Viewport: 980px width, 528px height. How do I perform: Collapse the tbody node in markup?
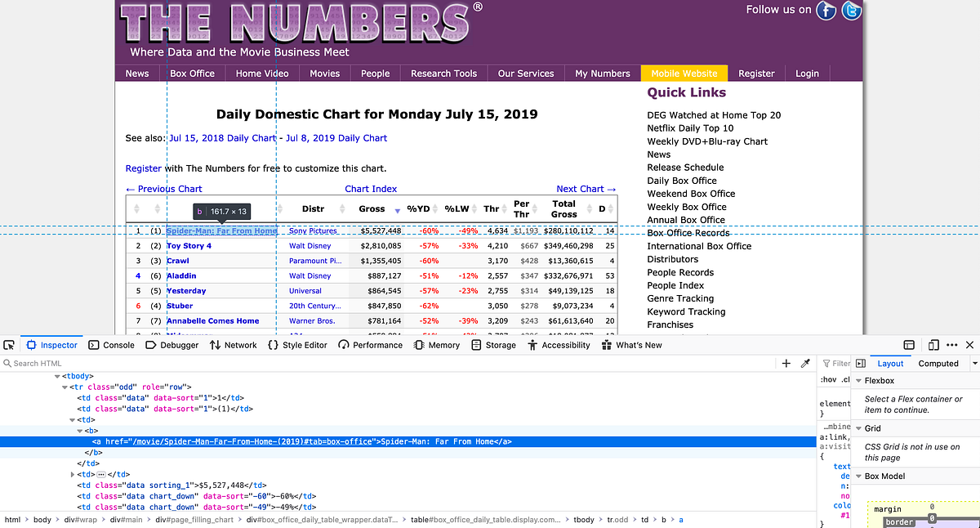[57, 376]
